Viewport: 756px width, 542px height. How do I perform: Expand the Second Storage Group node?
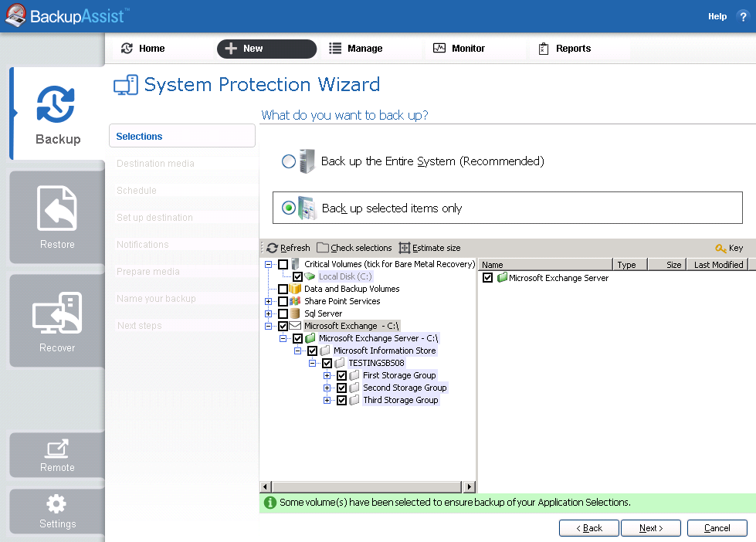(327, 388)
